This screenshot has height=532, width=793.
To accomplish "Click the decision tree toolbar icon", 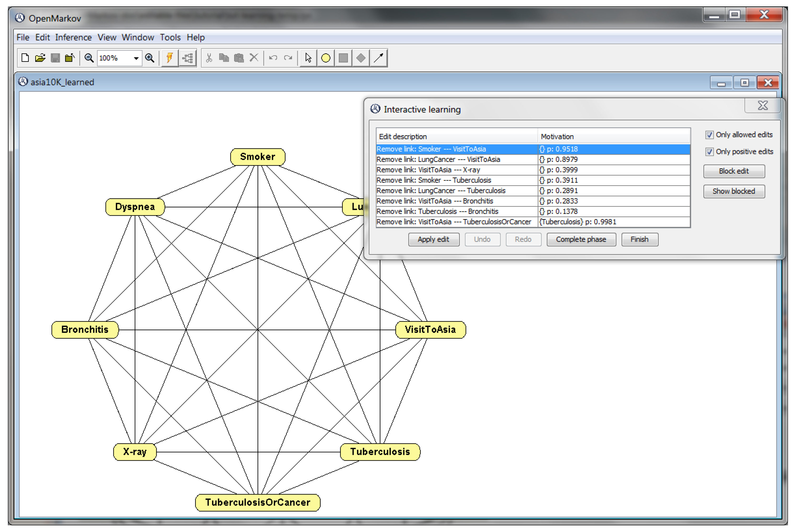I will click(188, 58).
